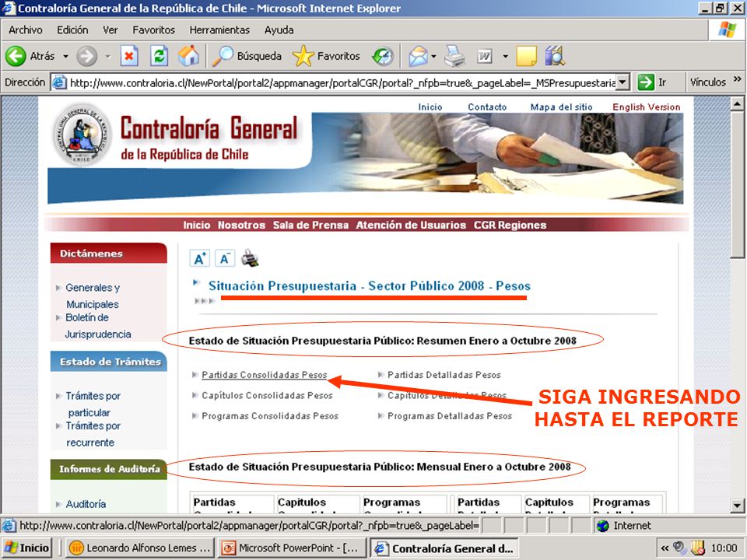The width and height of the screenshot is (747, 560).
Task: Open Trámites por recurrente sidebar link
Action: coord(93,434)
